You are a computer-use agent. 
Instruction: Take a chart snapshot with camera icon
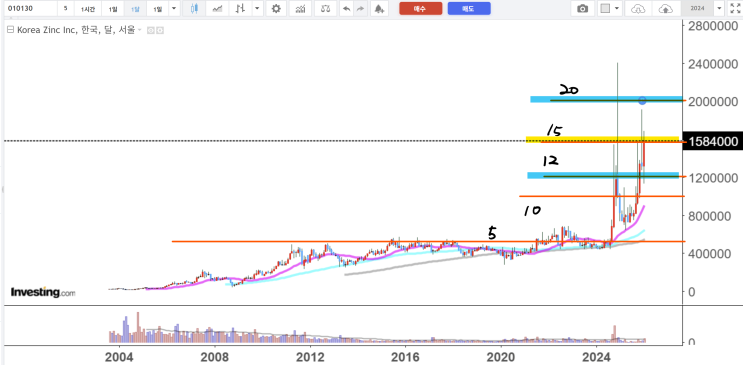click(582, 9)
